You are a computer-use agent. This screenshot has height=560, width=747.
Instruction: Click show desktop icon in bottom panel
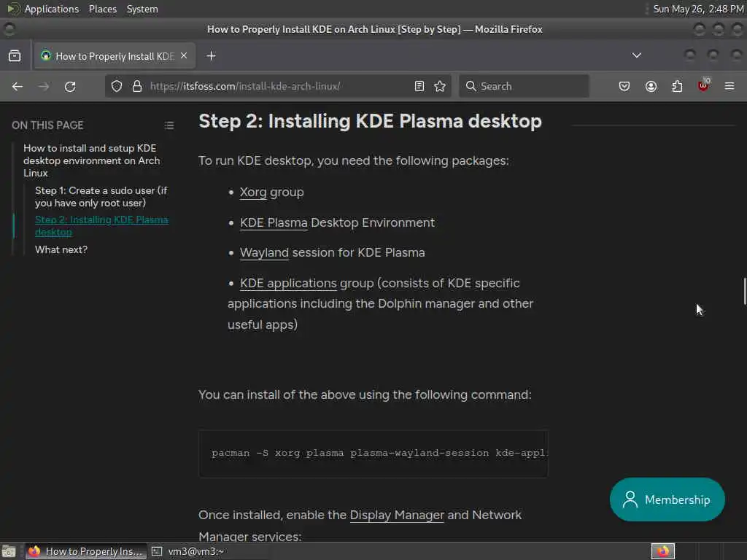tap(9, 551)
